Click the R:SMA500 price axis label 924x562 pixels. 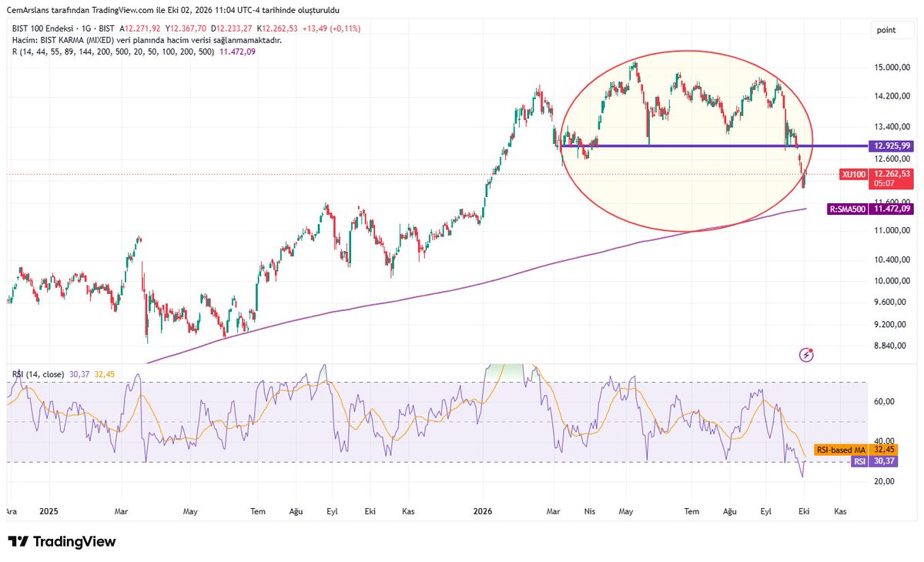coord(870,208)
